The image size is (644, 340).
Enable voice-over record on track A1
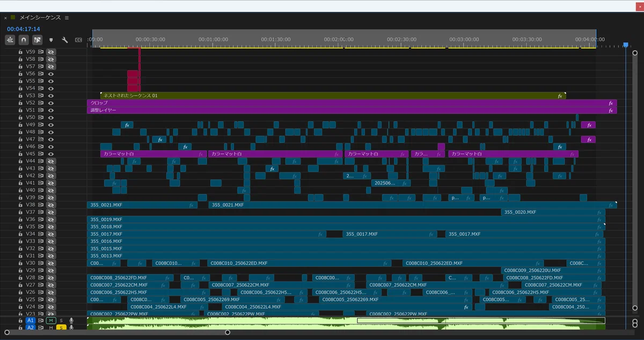71,321
